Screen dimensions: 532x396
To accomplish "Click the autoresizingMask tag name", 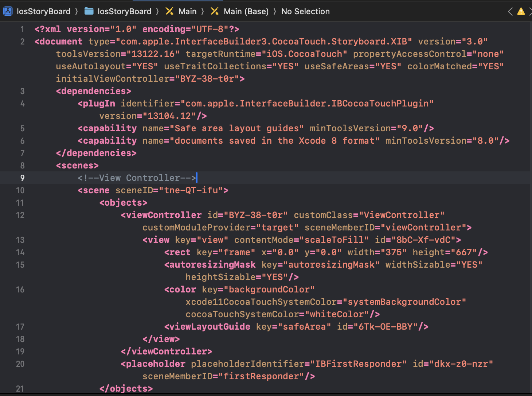I will click(213, 265).
